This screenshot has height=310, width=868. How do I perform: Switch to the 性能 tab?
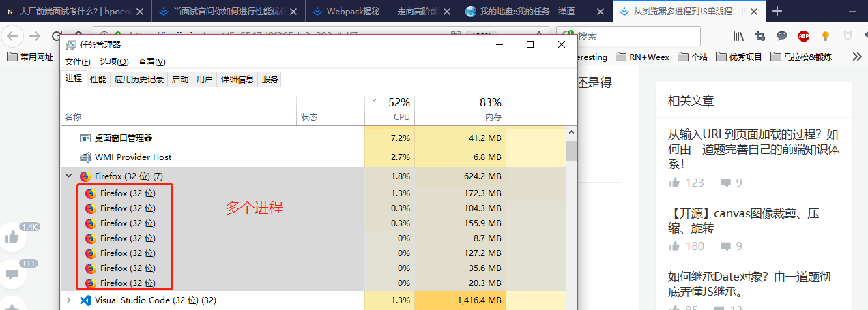(x=98, y=80)
